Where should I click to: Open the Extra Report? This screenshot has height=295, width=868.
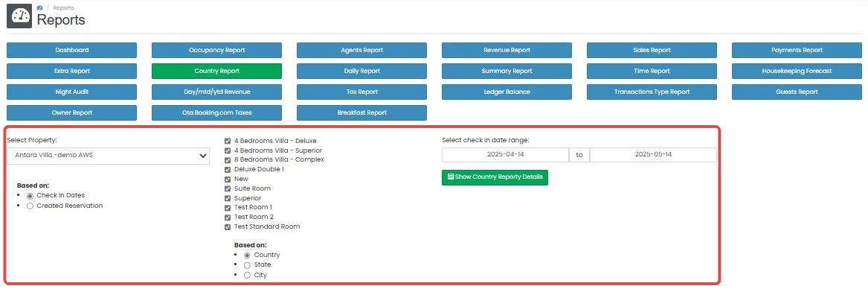point(71,71)
